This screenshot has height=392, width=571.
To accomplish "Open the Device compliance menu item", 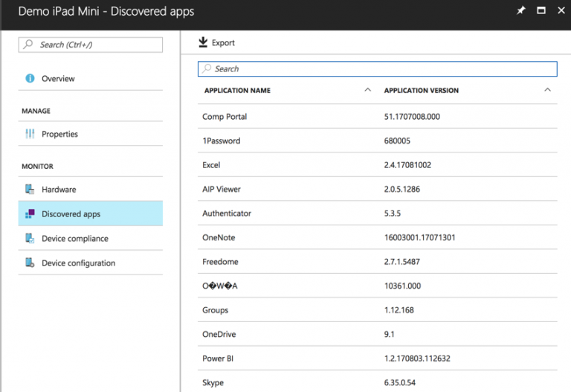I will click(90, 238).
